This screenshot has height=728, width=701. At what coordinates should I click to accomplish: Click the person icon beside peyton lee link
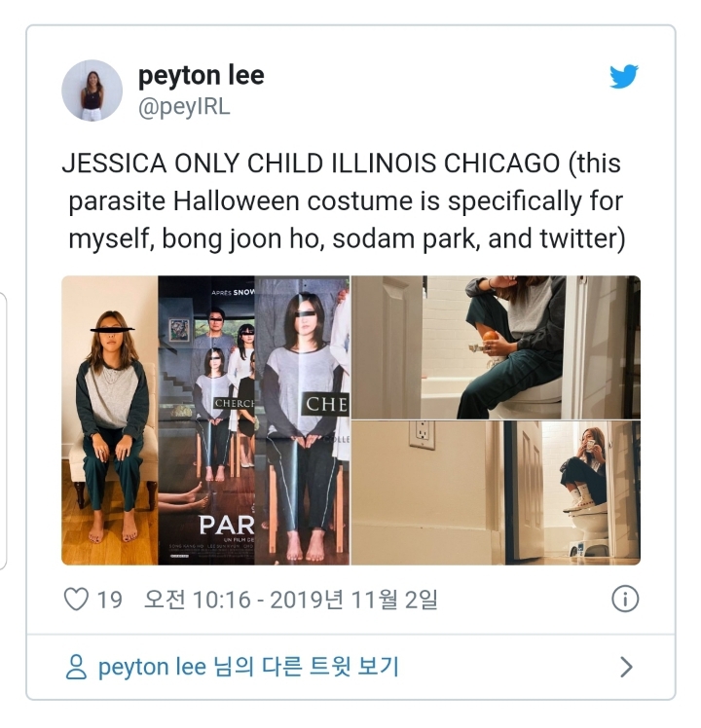(76, 668)
